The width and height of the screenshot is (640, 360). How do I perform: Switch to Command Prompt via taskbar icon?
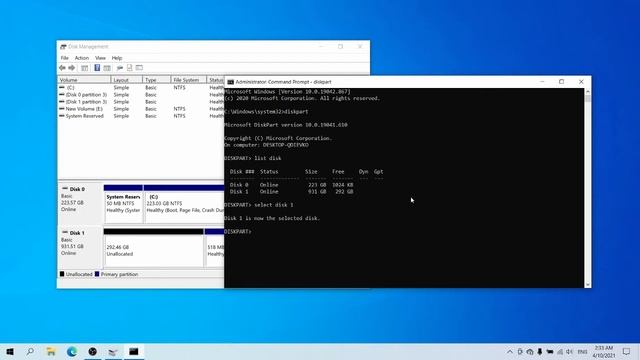coord(133,351)
